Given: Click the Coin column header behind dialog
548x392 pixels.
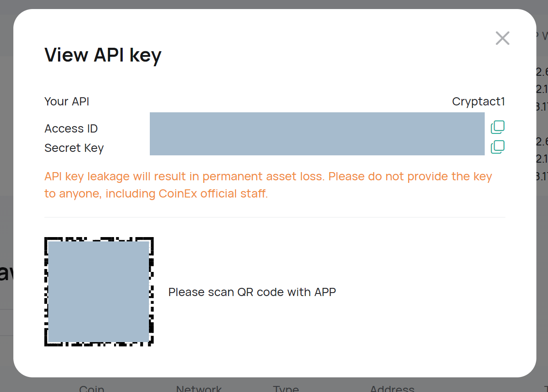Looking at the screenshot, I should tap(92, 388).
